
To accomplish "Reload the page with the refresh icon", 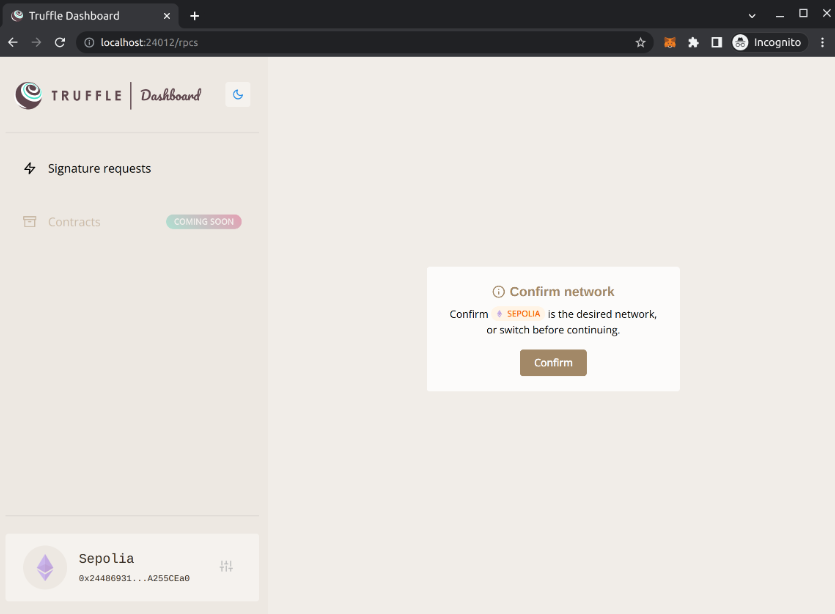I will [60, 42].
